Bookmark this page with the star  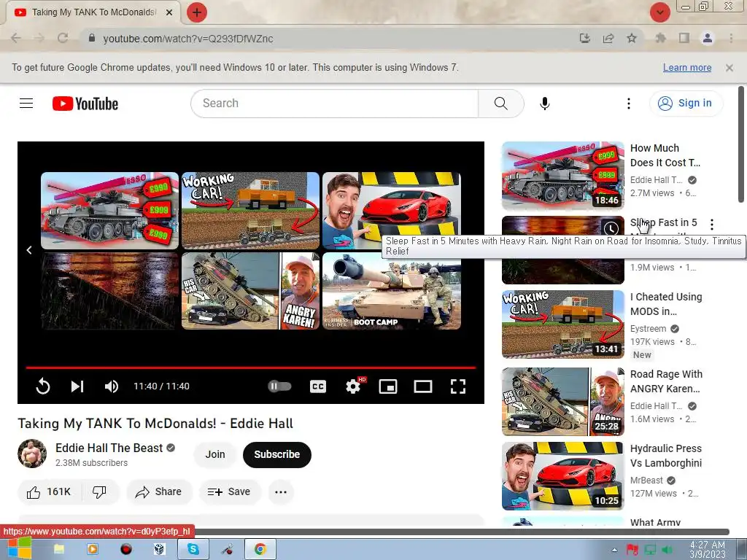tap(632, 38)
